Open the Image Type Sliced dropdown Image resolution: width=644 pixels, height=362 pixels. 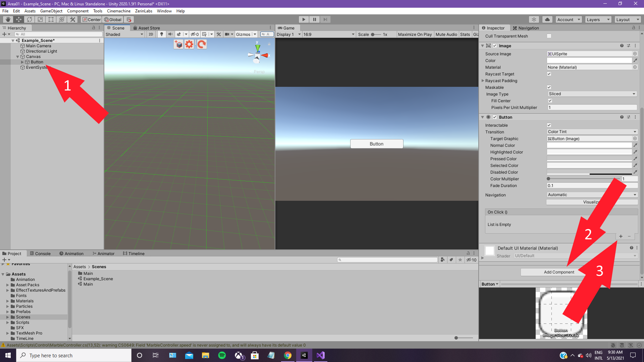pyautogui.click(x=592, y=94)
